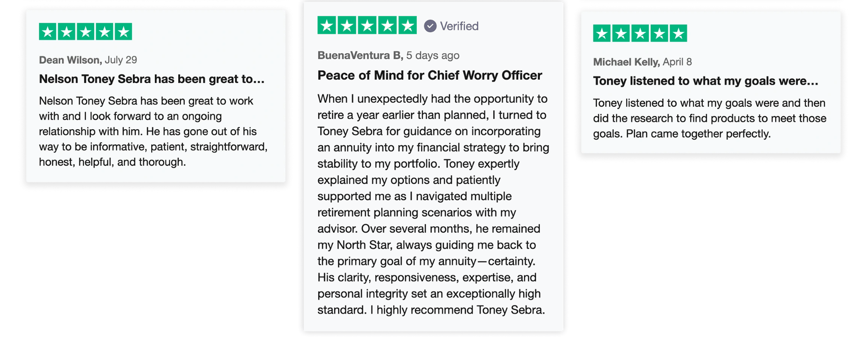Click reviewer name Michael Kelly
Screen dimensions: 868x349
(626, 62)
